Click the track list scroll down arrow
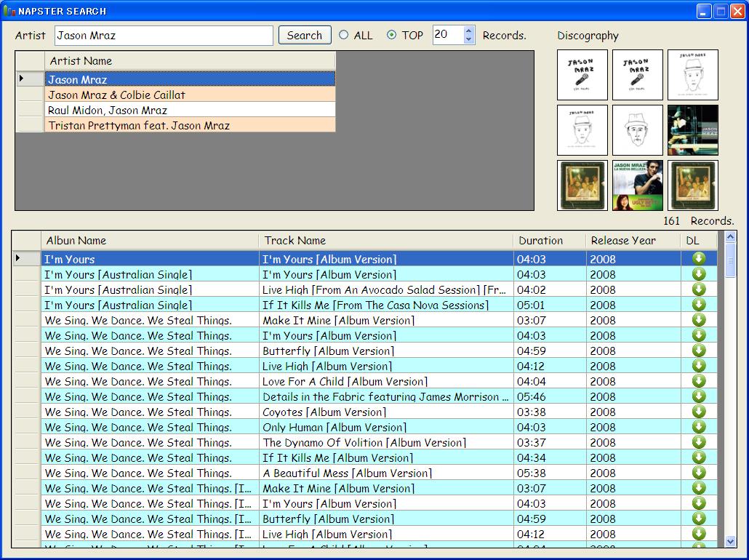 (x=730, y=541)
